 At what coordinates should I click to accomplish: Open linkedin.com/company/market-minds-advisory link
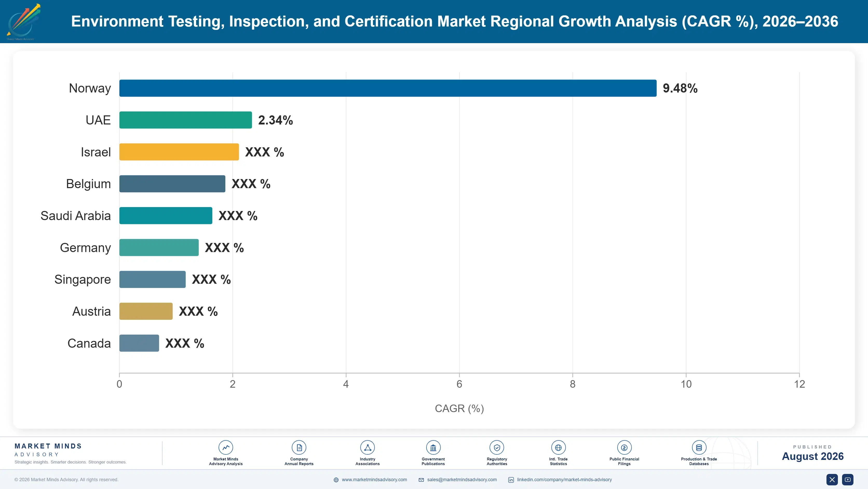[564, 480]
